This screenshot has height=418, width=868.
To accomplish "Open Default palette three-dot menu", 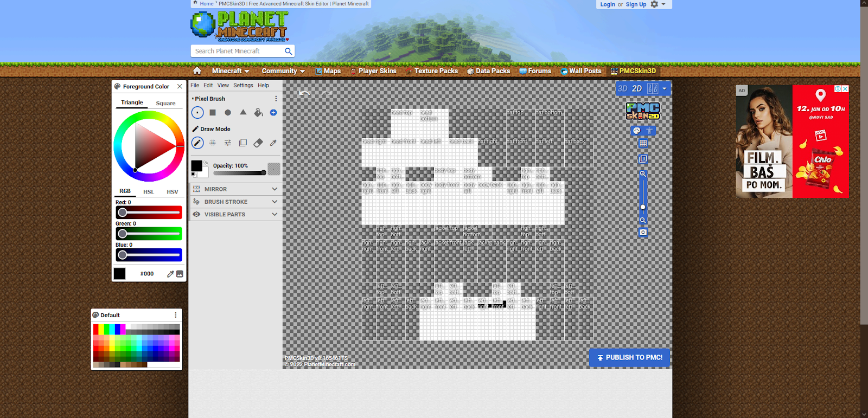I will point(175,315).
